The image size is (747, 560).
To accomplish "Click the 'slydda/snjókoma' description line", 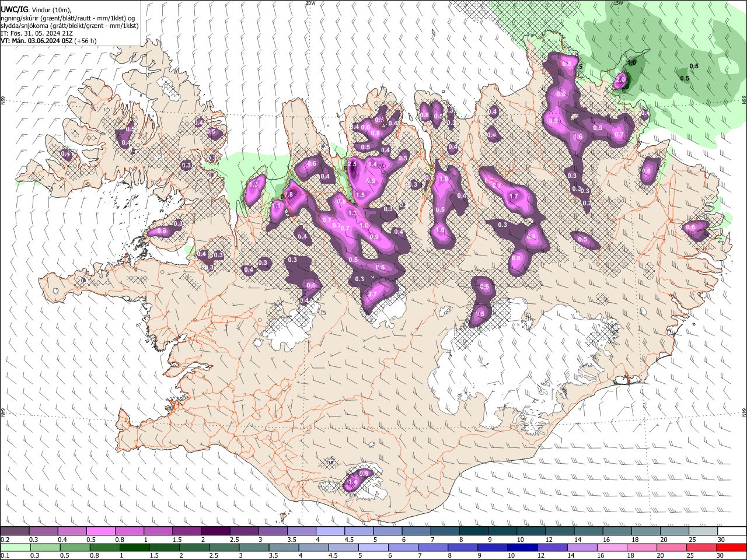I will (x=69, y=26).
